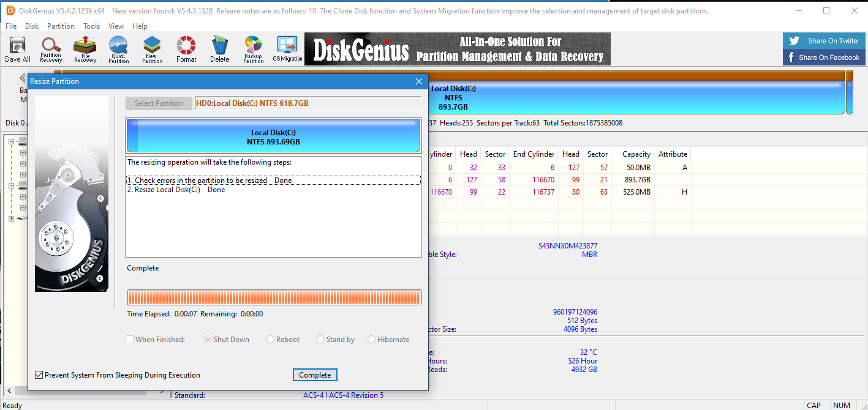Click the serial number S45NNX0M423877
The height and width of the screenshot is (410, 868).
tap(568, 246)
